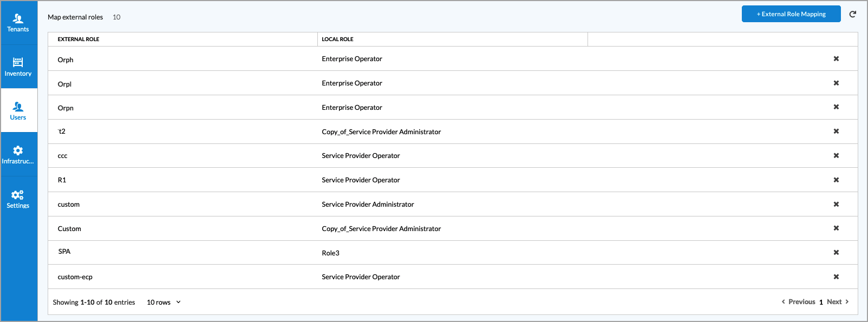Select the Orpn external role cell
This screenshot has height=322, width=868.
coord(66,108)
